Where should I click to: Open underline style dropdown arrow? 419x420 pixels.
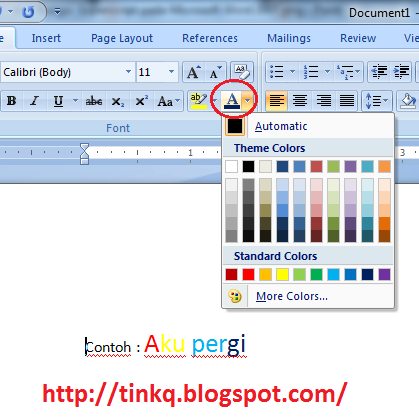tap(75, 100)
